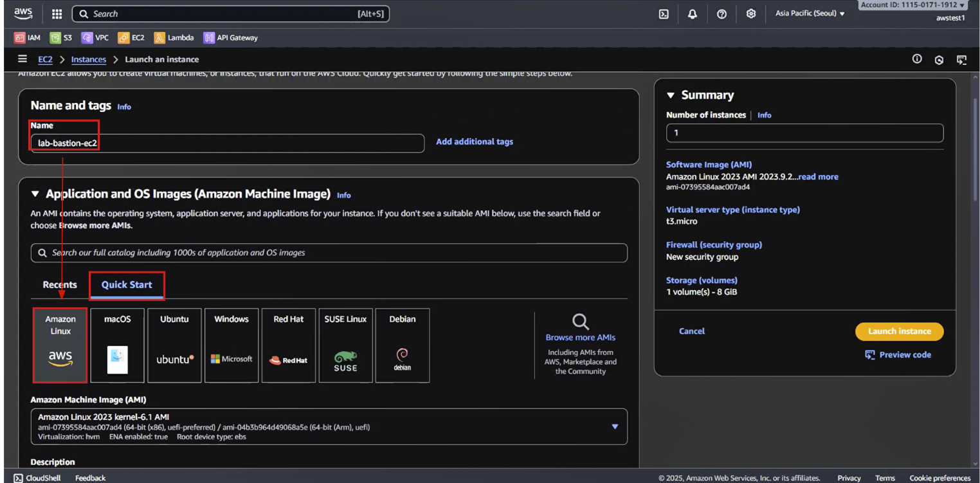Open the Amazon Linux 2023 AMI dropdown

(x=329, y=426)
